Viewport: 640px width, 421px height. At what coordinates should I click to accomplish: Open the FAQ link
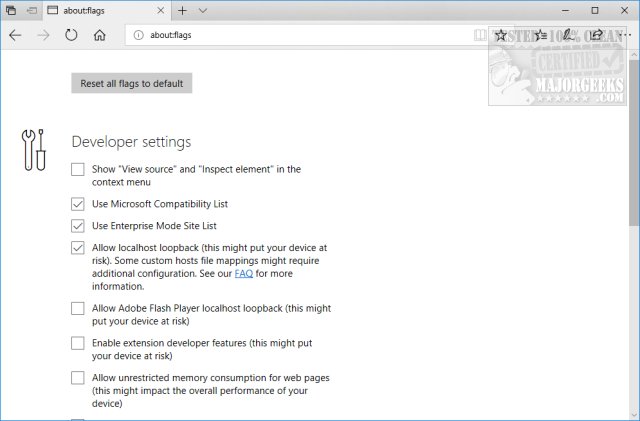pyautogui.click(x=243, y=272)
